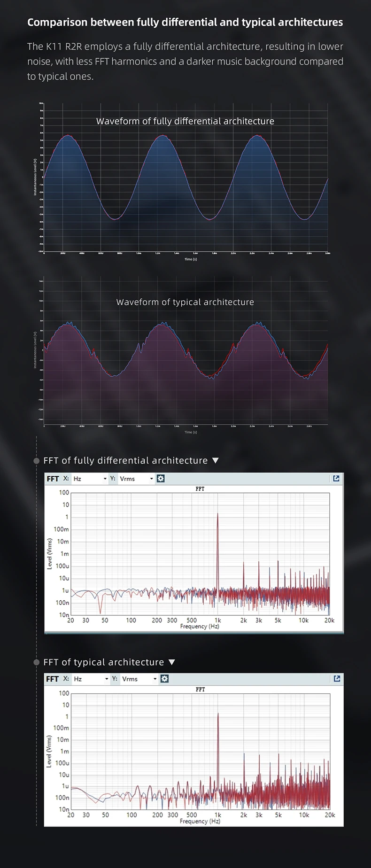This screenshot has height=868, width=371.
Task: Open settings gear in fully differential FFT panel
Action: [161, 479]
